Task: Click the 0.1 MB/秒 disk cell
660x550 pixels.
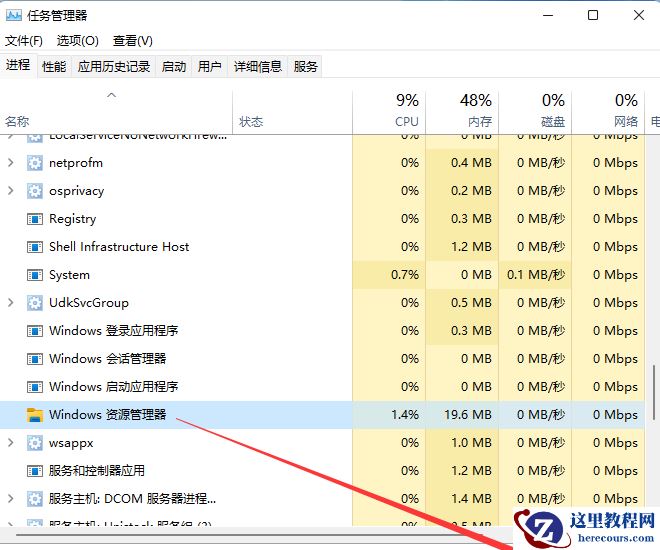Action: 536,275
